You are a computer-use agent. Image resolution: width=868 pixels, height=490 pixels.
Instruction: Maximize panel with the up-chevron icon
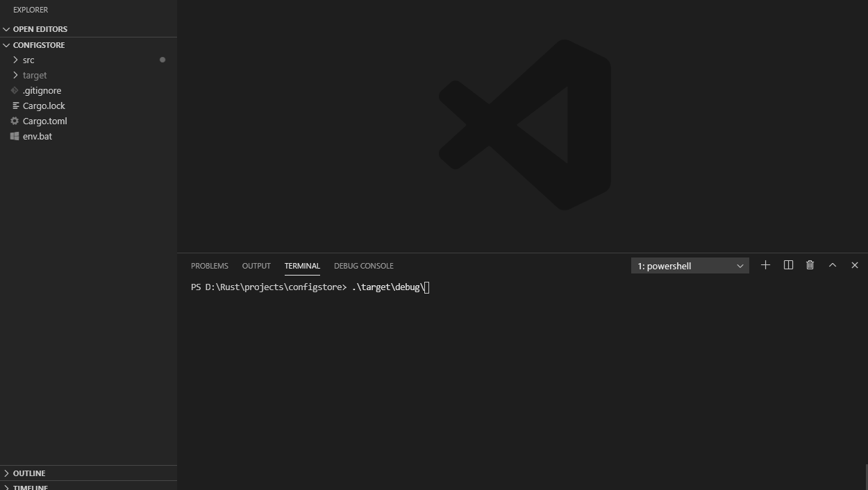pyautogui.click(x=832, y=265)
